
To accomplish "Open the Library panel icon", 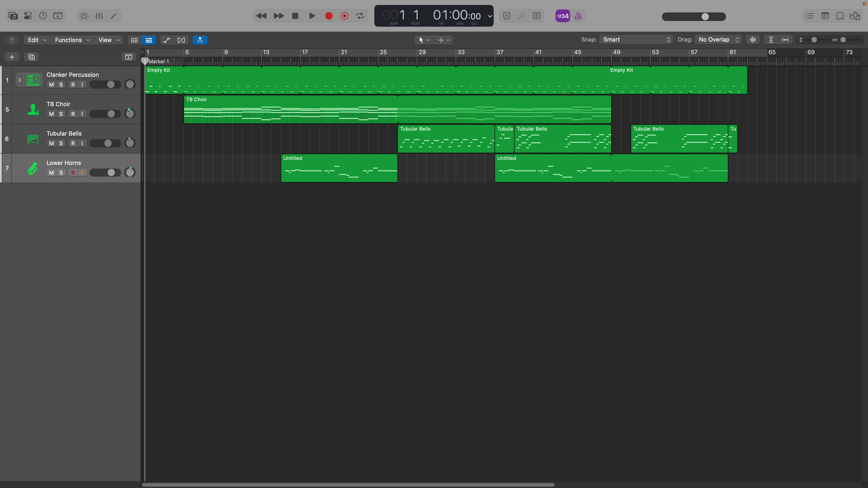I will tap(13, 16).
